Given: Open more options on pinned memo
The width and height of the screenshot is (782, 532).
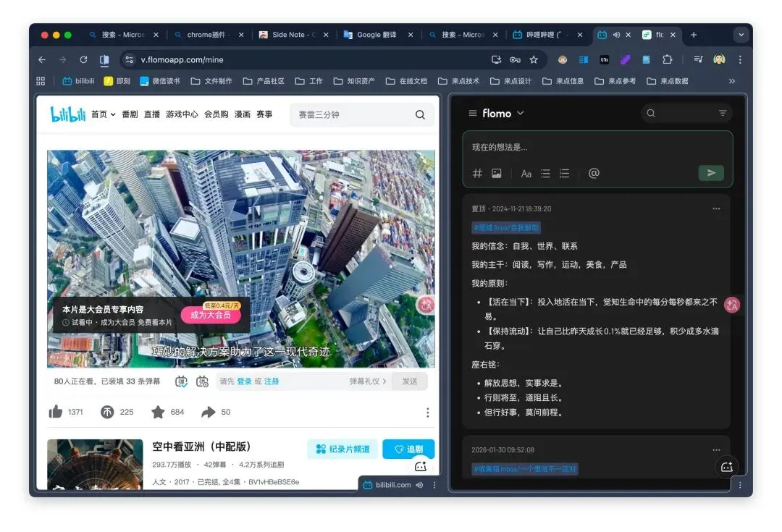Looking at the screenshot, I should click(716, 209).
